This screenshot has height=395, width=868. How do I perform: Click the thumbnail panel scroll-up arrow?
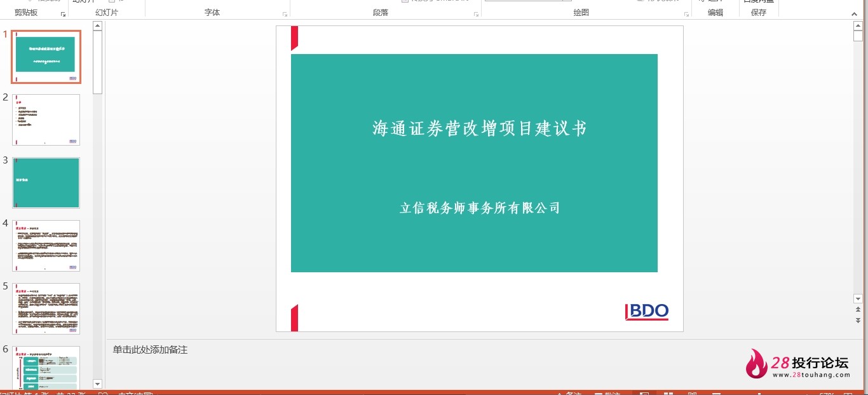click(x=97, y=26)
